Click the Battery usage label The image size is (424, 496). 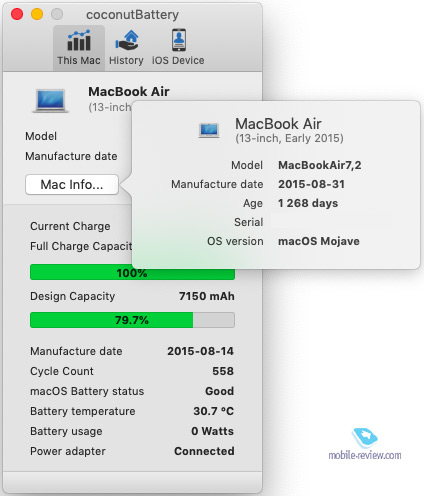[x=66, y=431]
